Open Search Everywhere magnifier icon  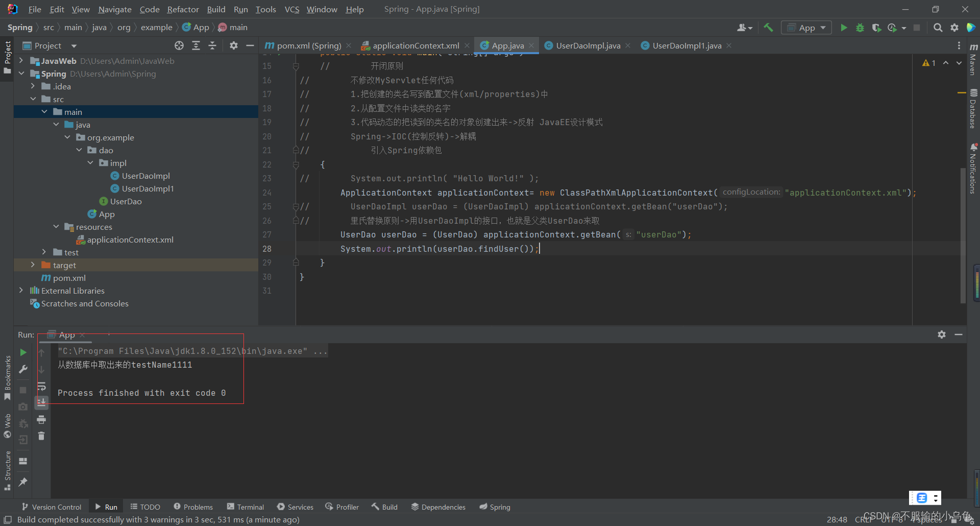pos(938,28)
